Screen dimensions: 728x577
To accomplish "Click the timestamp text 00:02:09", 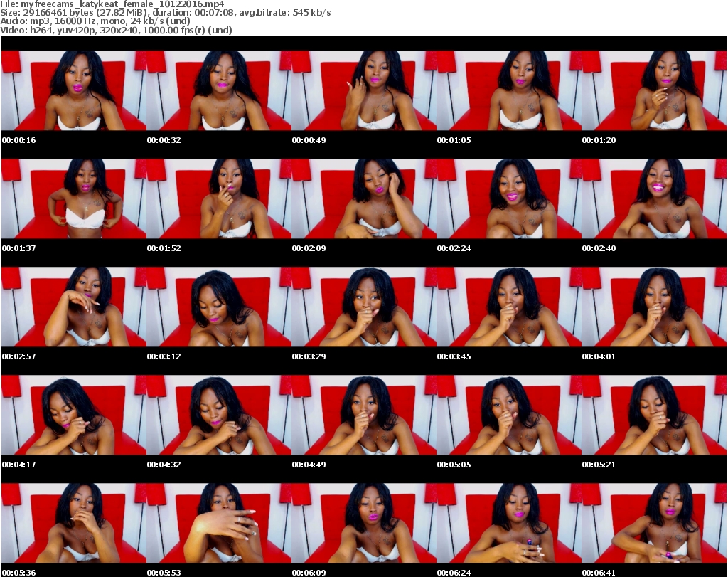I will tap(309, 248).
